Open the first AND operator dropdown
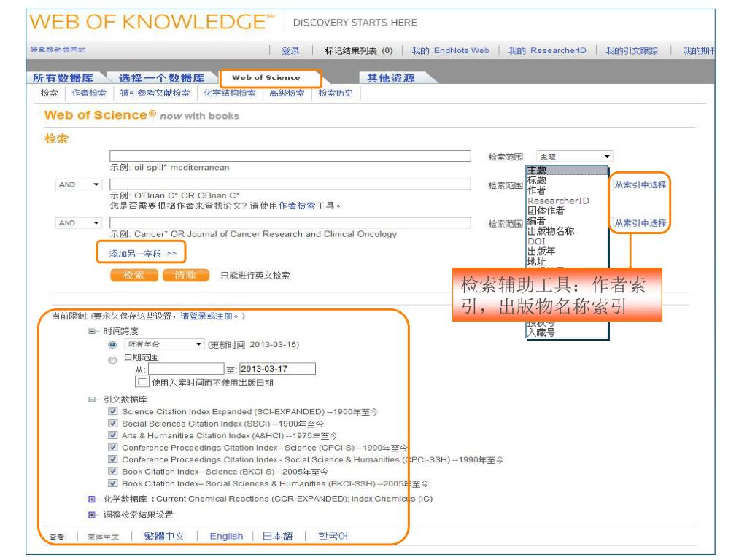The image size is (747, 560). (x=79, y=184)
